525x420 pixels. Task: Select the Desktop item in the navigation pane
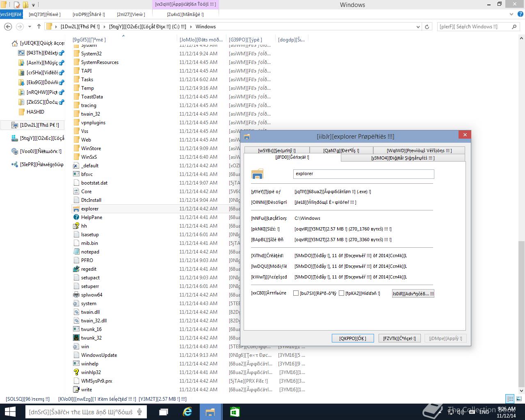42,53
